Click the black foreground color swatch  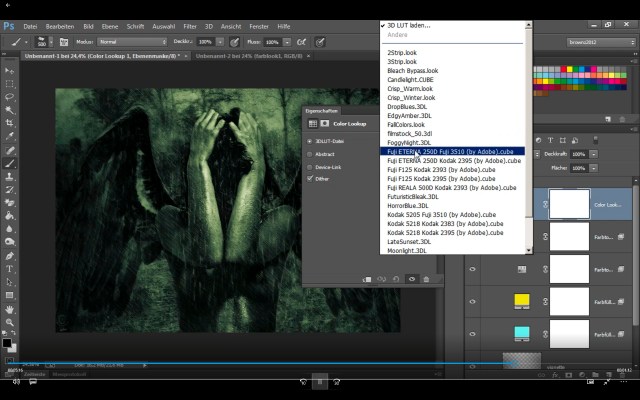[x=6, y=343]
